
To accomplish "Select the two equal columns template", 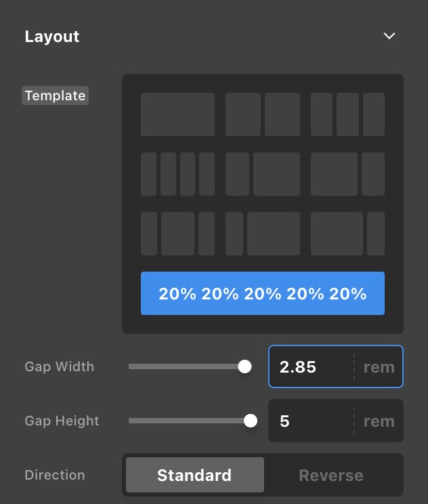I will click(x=262, y=114).
